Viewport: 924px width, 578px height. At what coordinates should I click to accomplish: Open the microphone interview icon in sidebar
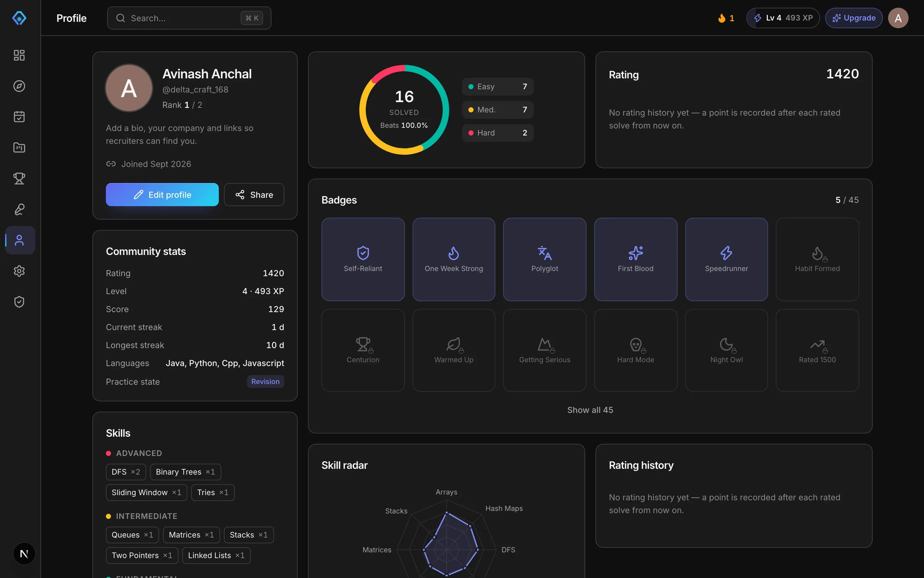pos(19,209)
